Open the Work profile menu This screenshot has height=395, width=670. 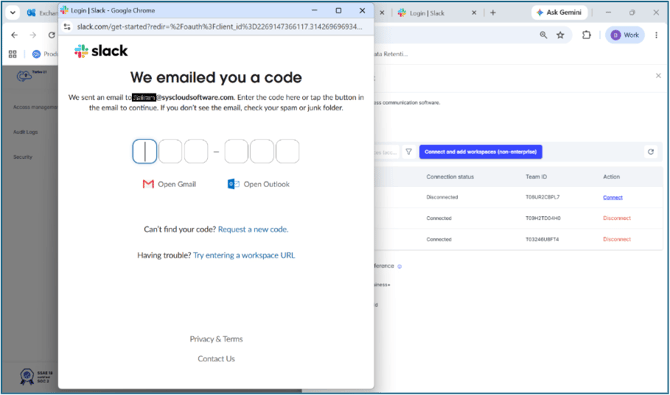pos(625,35)
